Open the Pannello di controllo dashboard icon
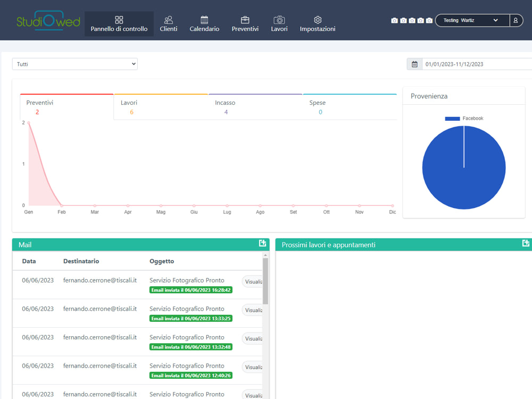 pyautogui.click(x=119, y=20)
